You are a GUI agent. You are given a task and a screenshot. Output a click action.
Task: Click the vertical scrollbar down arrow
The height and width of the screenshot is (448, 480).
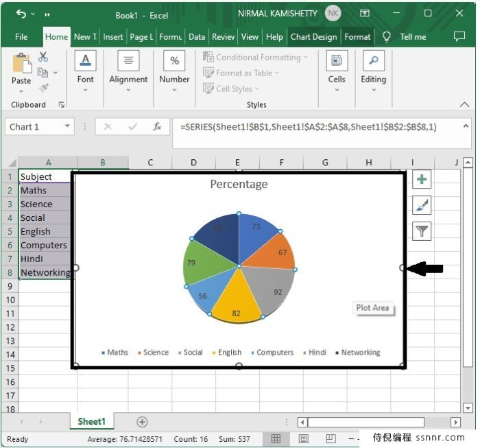pos(468,408)
